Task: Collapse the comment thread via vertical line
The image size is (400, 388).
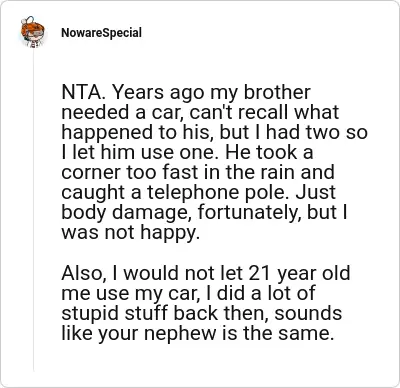Action: [33, 210]
